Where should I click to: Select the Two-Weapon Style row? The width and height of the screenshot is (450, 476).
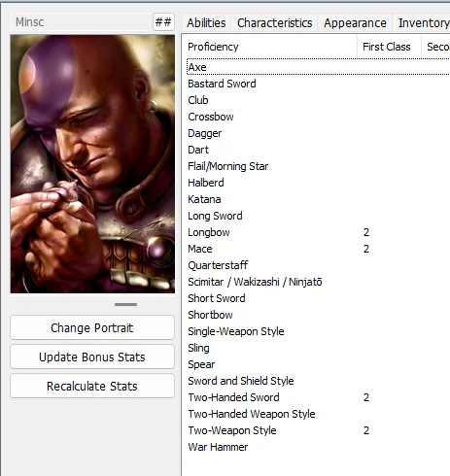318,430
